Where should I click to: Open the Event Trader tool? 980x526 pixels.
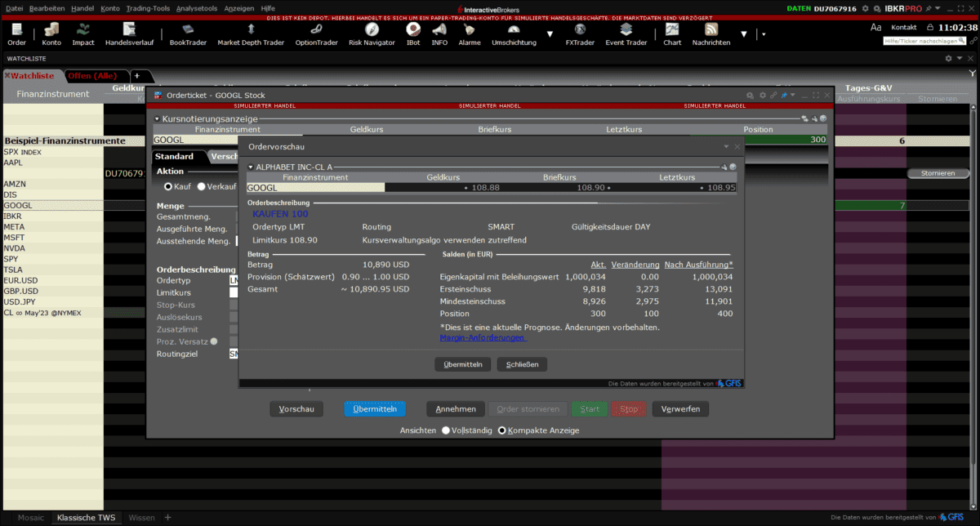[x=626, y=37]
